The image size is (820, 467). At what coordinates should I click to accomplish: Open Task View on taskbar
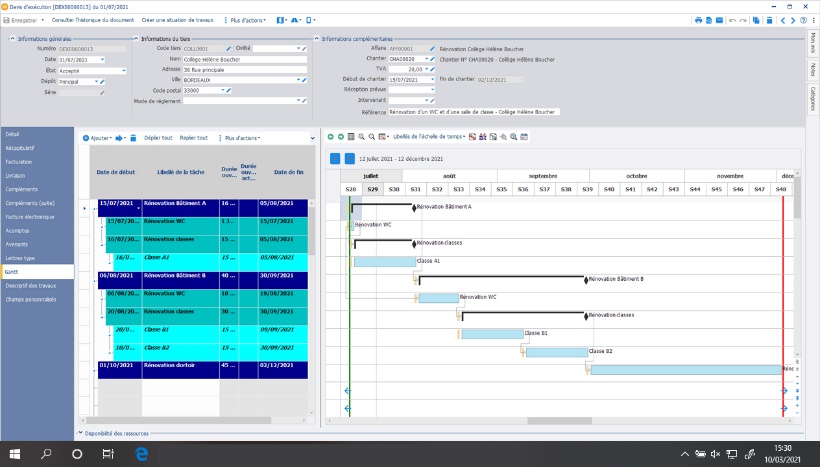108,454
